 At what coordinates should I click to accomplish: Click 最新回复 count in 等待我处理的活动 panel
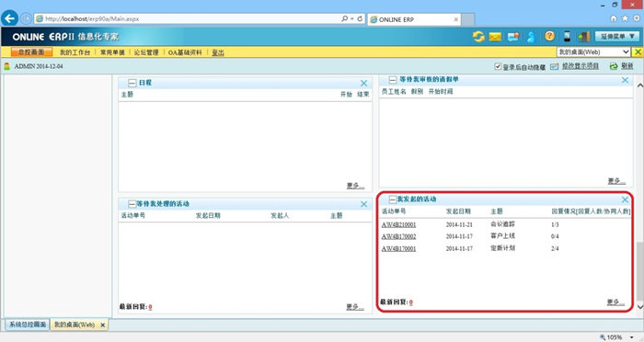[x=150, y=307]
